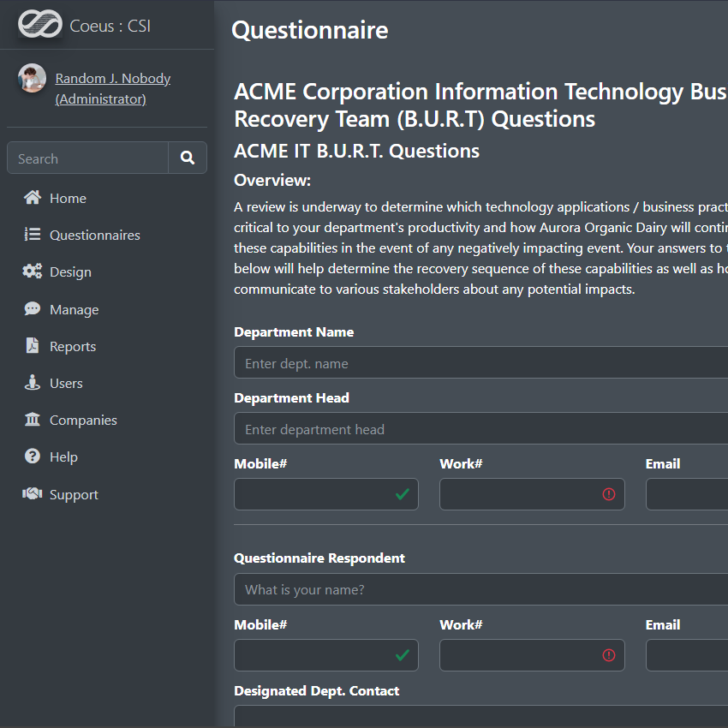
Task: Click Department Head's Work# field
Action: 518,494
